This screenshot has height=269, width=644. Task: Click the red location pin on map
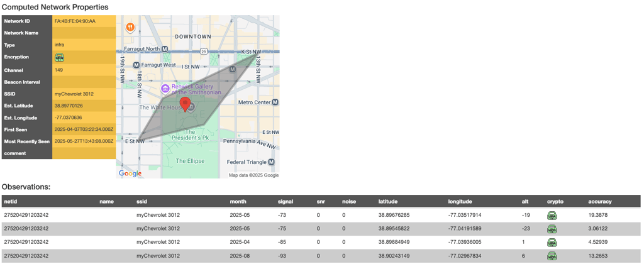pos(186,105)
